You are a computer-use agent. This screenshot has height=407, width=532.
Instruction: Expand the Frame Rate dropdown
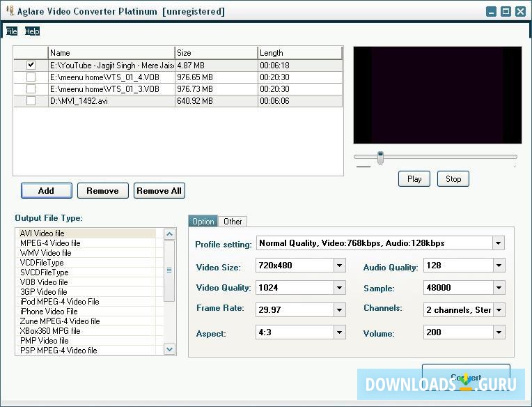pyautogui.click(x=339, y=310)
